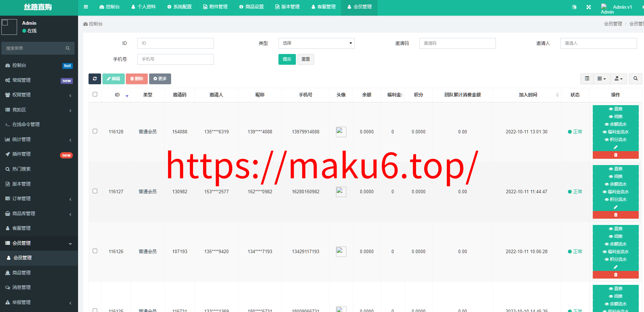Switch to the 客服管理 top tab
Screen dimensions: 644x312
click(323, 7)
